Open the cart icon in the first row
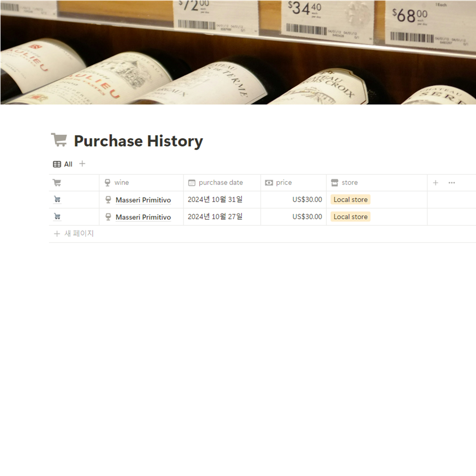Image resolution: width=476 pixels, height=476 pixels. click(57, 199)
